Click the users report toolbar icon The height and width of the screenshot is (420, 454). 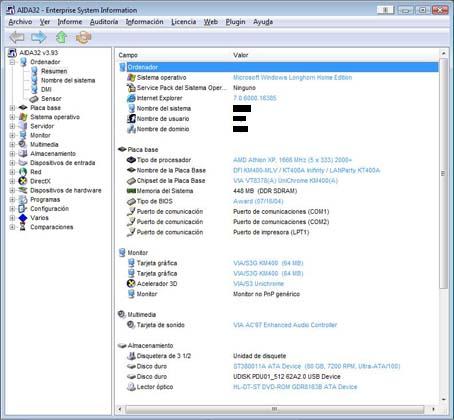(x=83, y=37)
